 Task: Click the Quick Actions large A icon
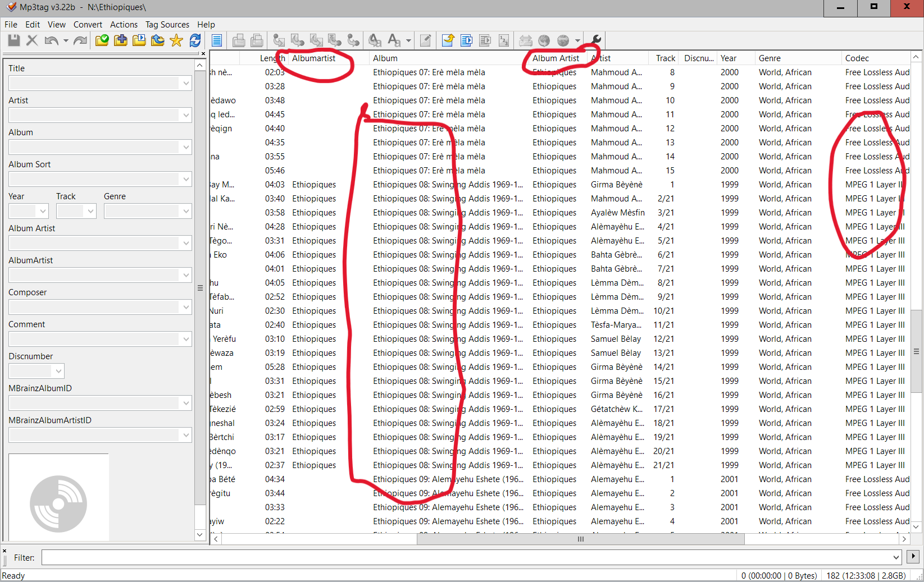click(x=394, y=40)
